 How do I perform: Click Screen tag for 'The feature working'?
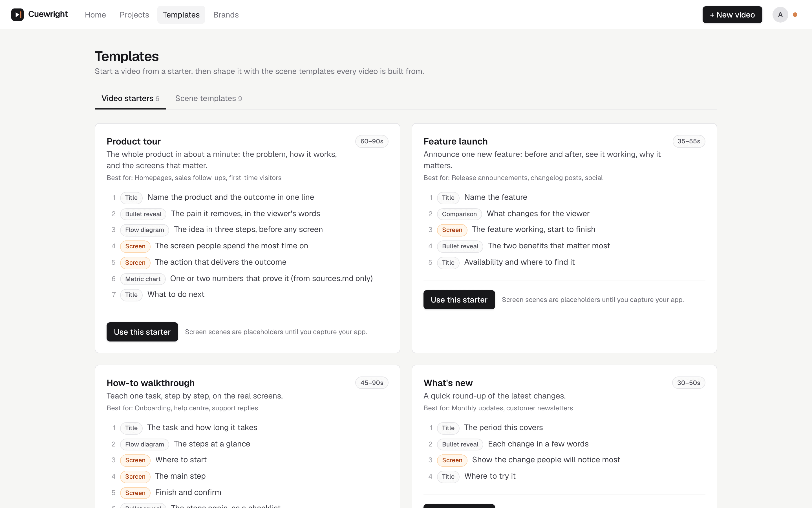tap(452, 230)
